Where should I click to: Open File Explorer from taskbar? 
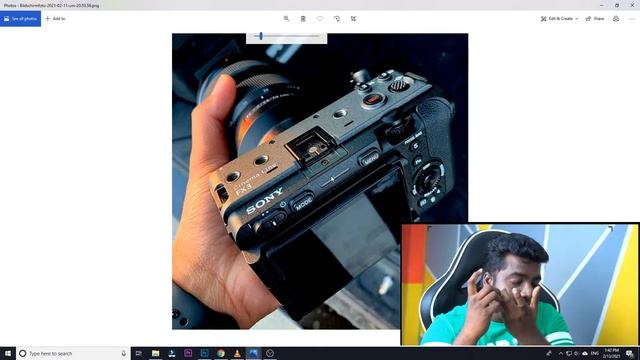pos(156,353)
